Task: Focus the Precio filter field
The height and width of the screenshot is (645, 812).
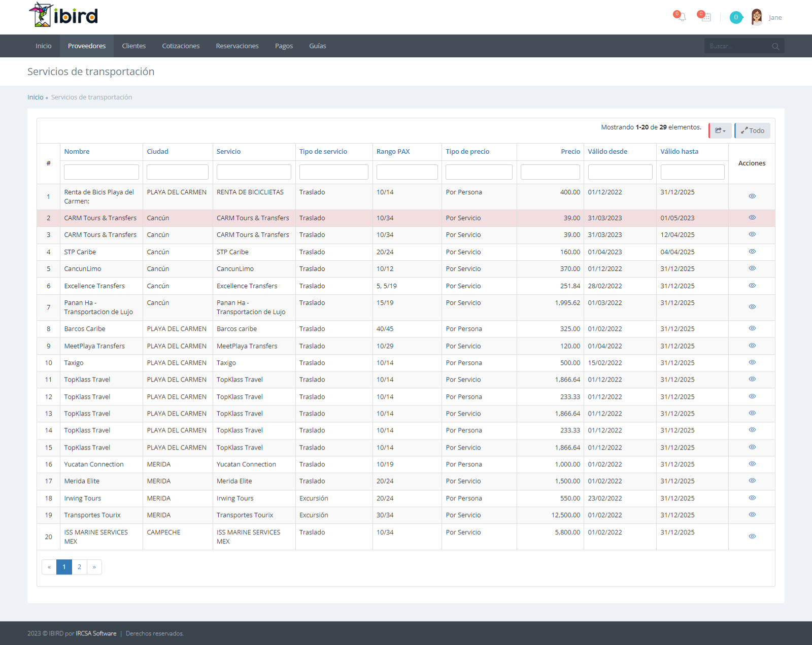Action: pos(550,172)
